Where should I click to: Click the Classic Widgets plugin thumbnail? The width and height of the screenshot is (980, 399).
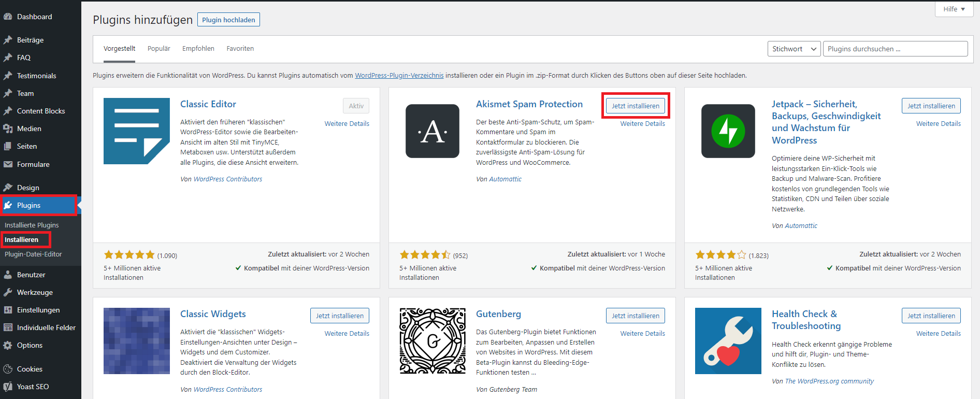click(x=137, y=341)
